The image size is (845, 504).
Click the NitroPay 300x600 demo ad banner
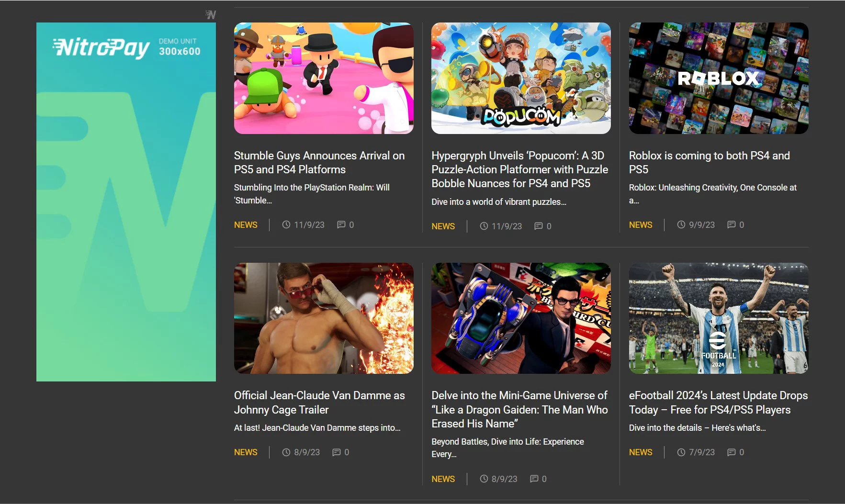click(126, 202)
